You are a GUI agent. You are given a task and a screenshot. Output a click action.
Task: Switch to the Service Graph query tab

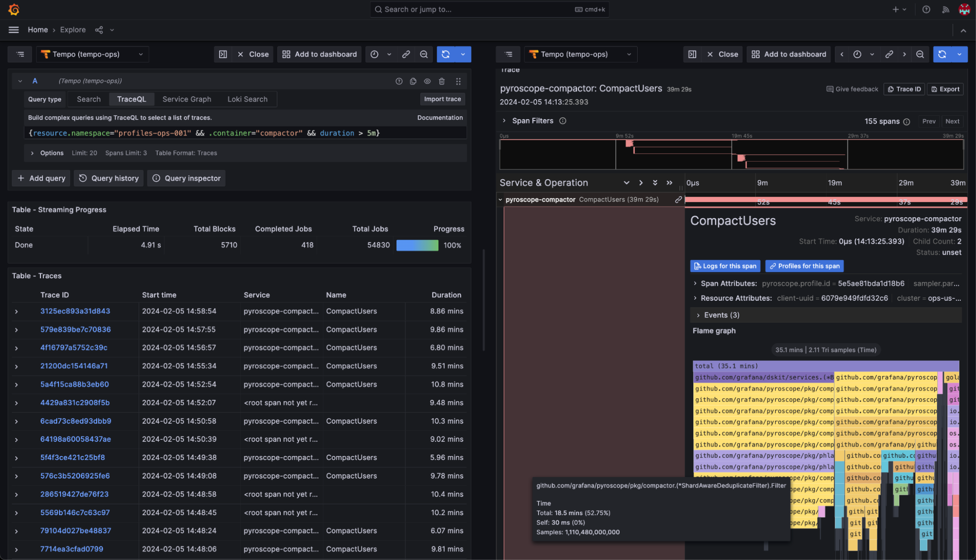pos(187,99)
